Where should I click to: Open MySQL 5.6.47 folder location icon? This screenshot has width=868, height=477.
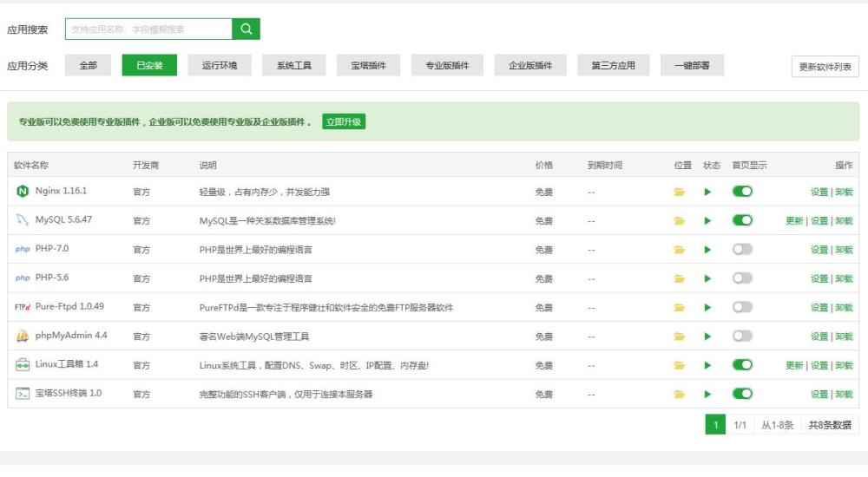click(680, 221)
